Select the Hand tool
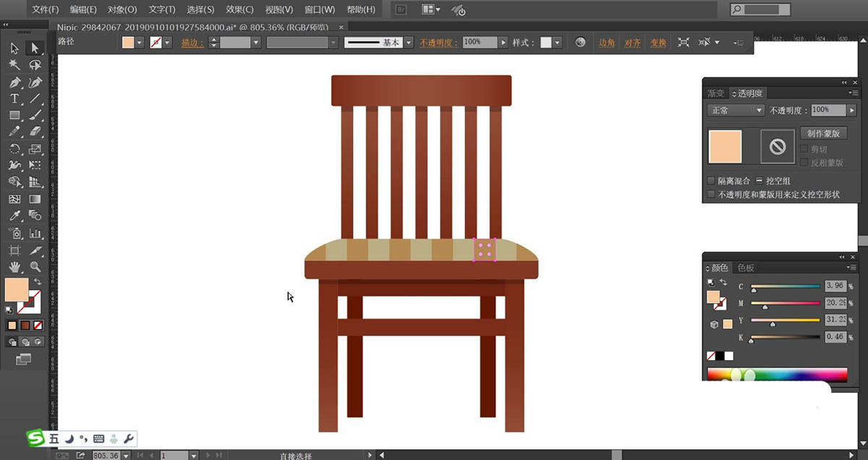 (14, 267)
